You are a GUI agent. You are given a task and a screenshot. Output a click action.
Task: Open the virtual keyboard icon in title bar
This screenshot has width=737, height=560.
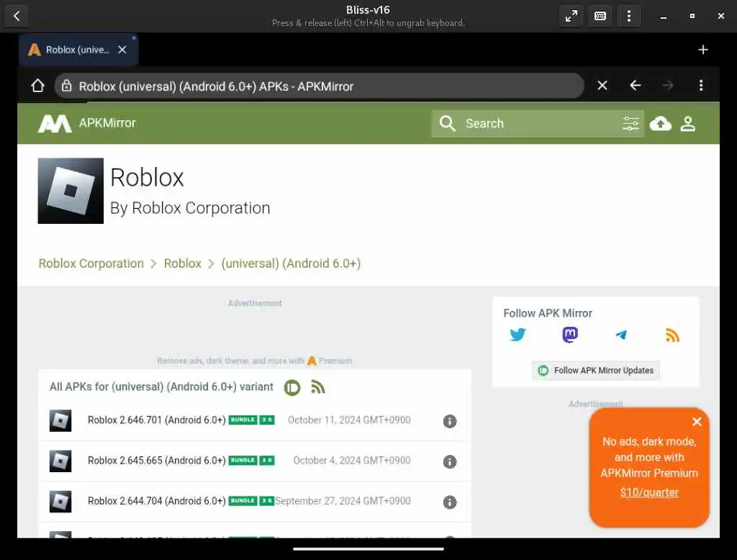(600, 16)
